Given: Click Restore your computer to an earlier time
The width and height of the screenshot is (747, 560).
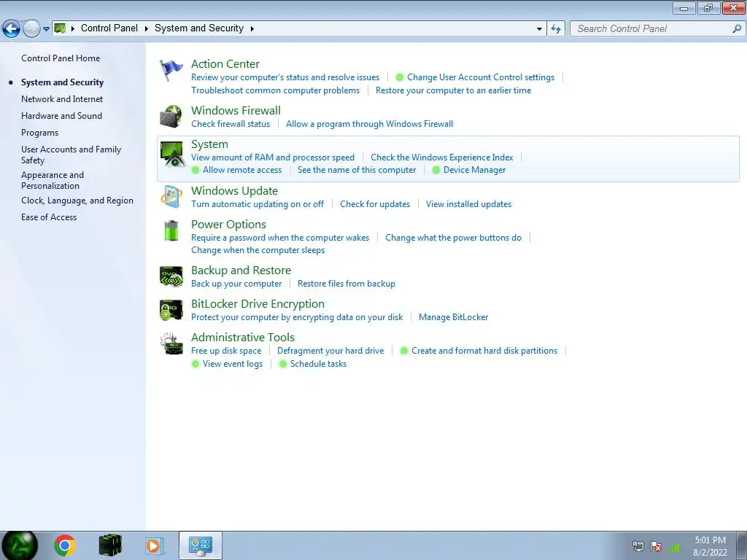Looking at the screenshot, I should pyautogui.click(x=453, y=90).
